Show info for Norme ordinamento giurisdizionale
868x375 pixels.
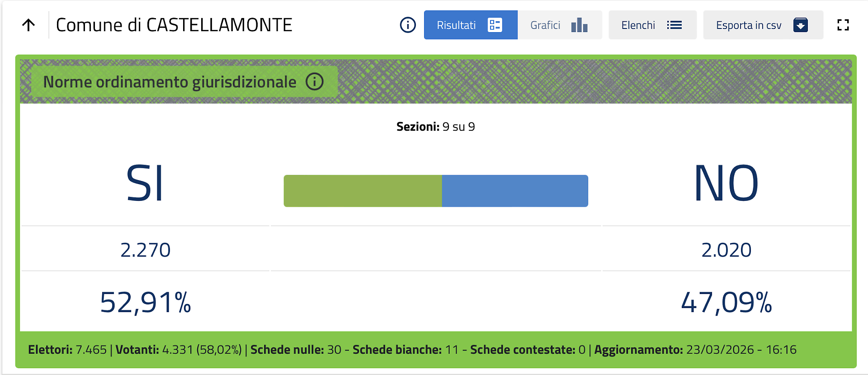coord(315,82)
